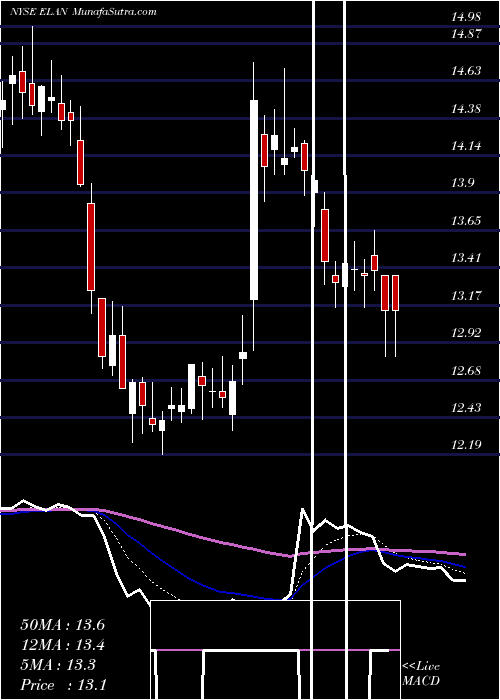Select the 13.65 price axis label
The height and width of the screenshot is (700, 500).
pyautogui.click(x=466, y=221)
